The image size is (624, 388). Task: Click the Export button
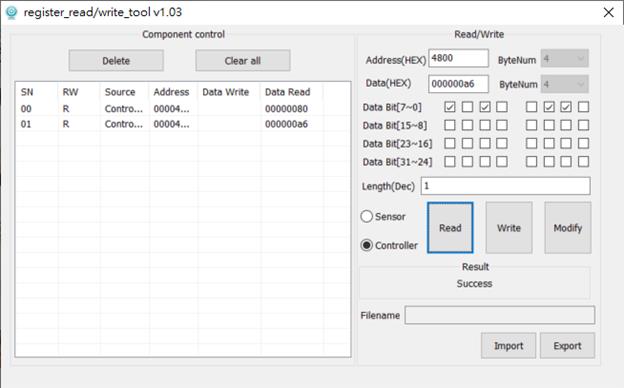[567, 346]
